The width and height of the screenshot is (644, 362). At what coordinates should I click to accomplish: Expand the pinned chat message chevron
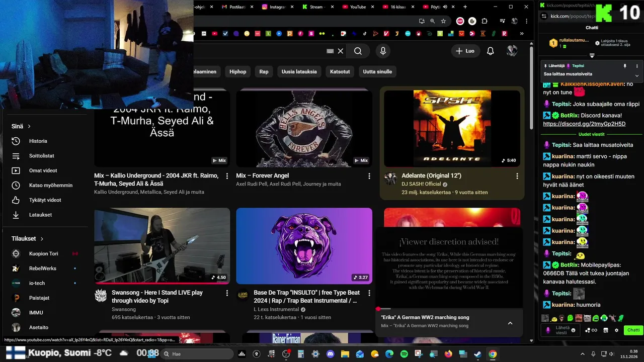[636, 75]
